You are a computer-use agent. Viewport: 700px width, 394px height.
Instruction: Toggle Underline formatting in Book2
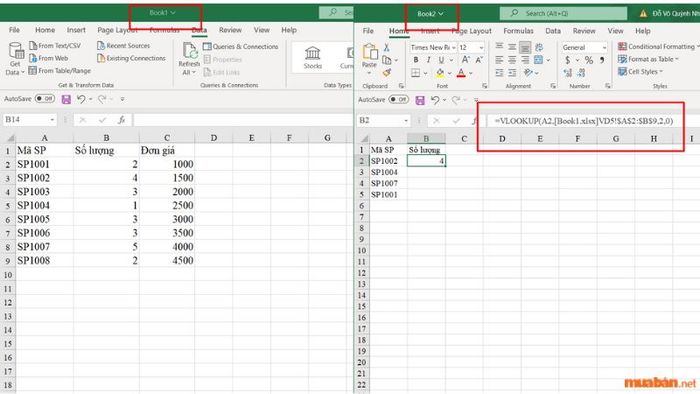point(441,60)
